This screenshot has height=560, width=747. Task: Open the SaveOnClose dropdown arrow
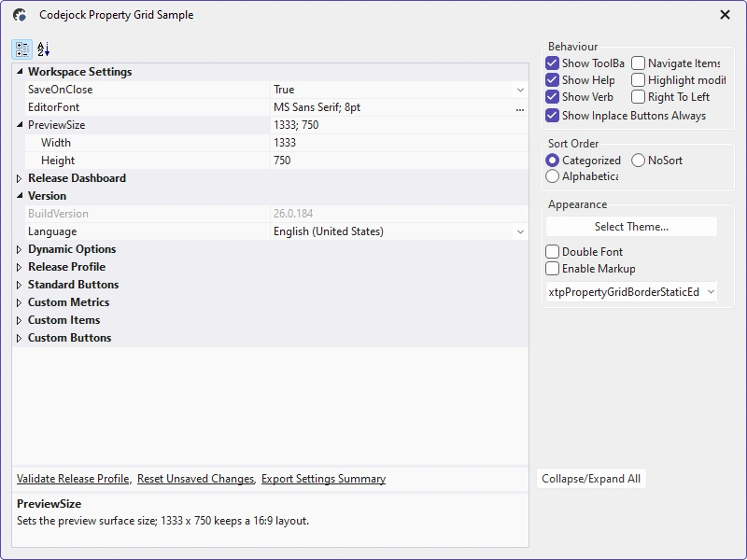[x=520, y=90]
